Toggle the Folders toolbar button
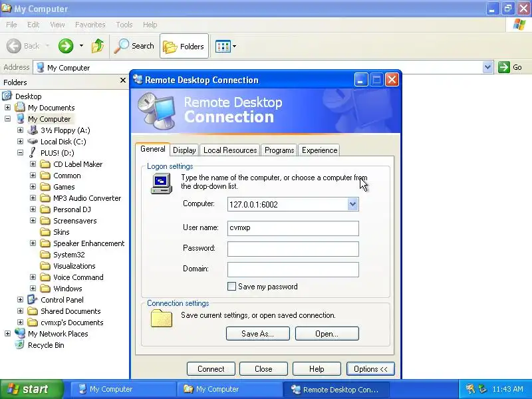This screenshot has width=532, height=399. coord(184,46)
